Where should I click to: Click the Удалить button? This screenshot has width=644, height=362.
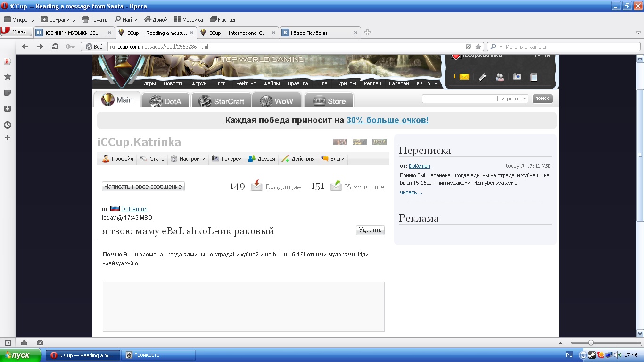click(x=370, y=230)
